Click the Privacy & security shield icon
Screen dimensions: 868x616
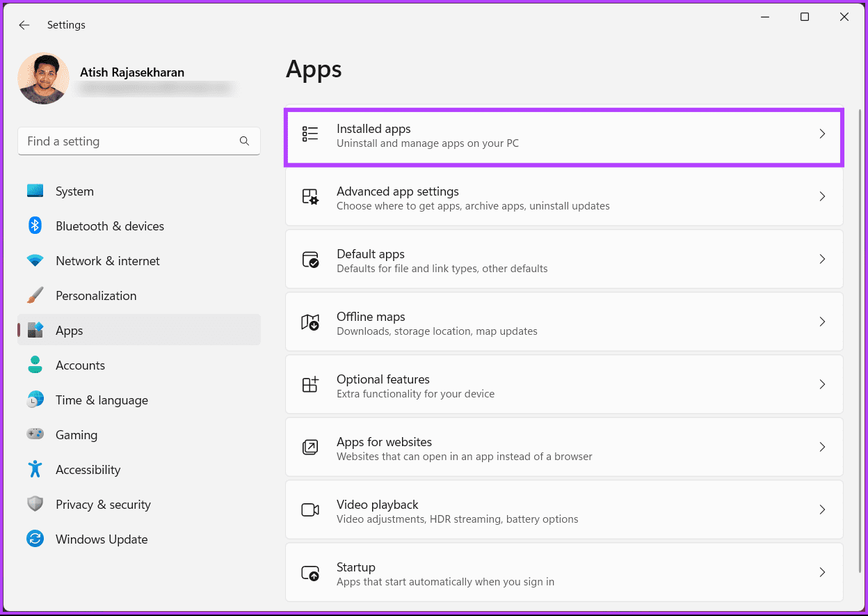click(35, 504)
